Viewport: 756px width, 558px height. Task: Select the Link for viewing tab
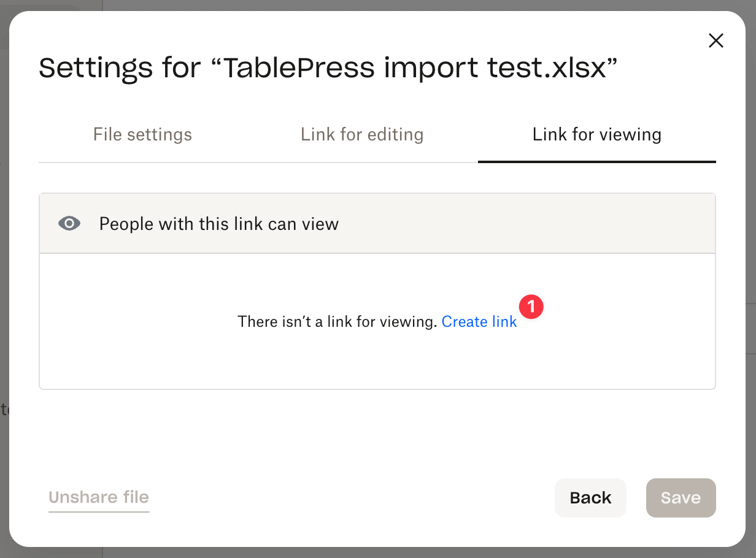pos(596,134)
